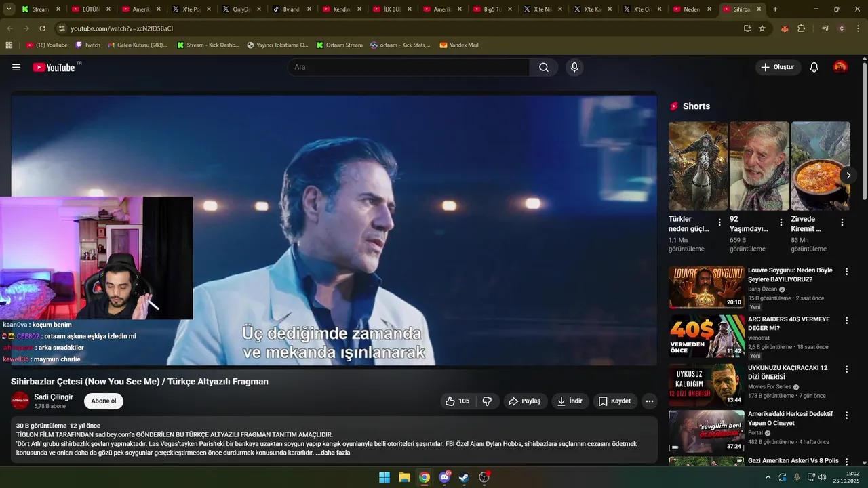Show next Shorts with right arrow

coord(848,176)
